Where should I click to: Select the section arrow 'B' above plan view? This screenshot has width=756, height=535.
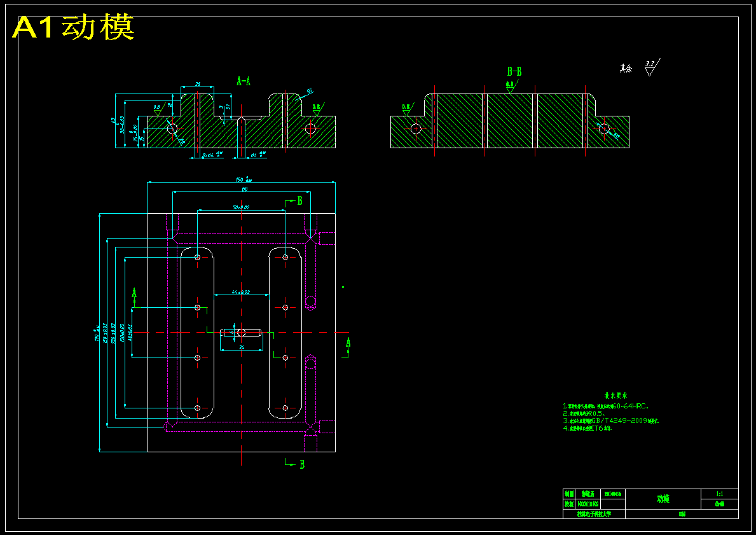tap(294, 200)
